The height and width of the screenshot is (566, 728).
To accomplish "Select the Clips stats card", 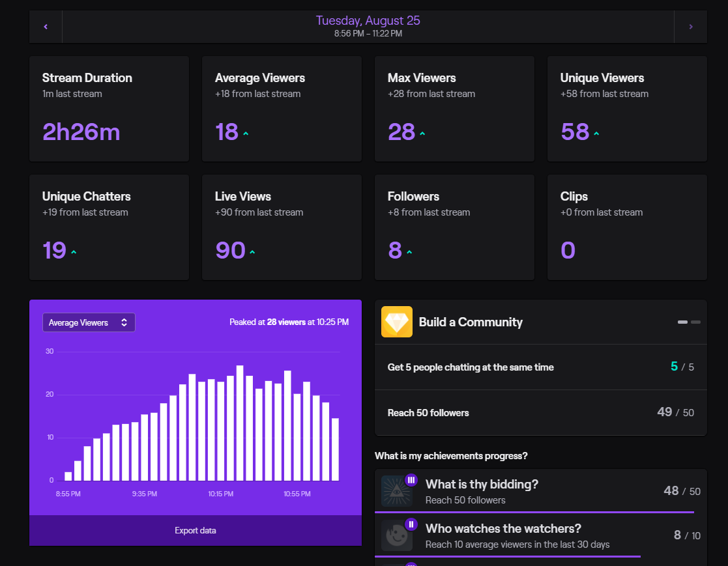I will (x=626, y=227).
